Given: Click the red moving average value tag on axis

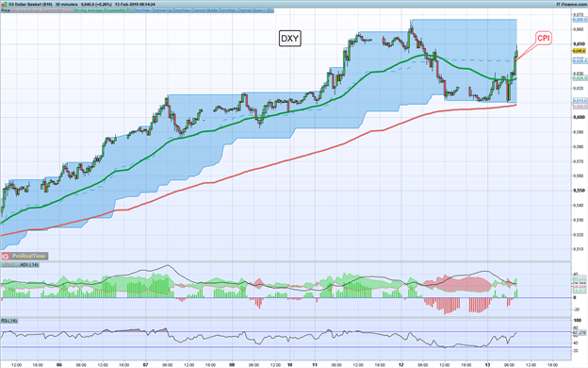Looking at the screenshot, I should pyautogui.click(x=580, y=107).
